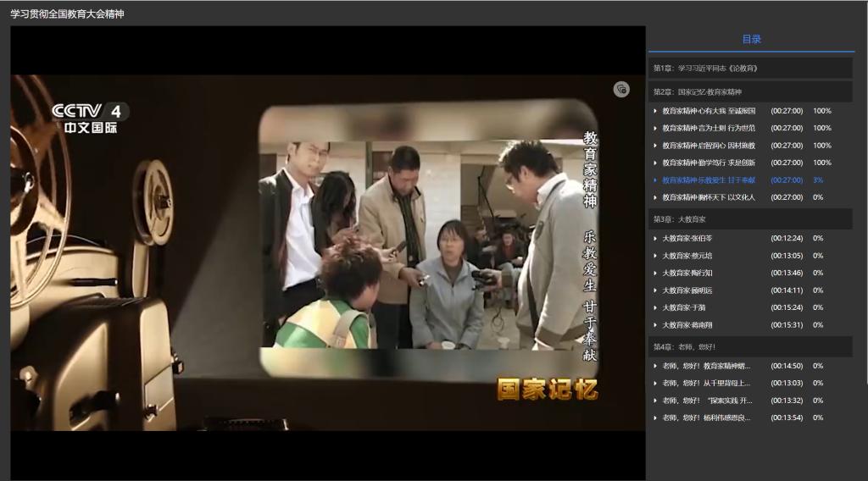Toggle the 第2章 国家记忆-教育家精神 chapter header

pos(750,91)
